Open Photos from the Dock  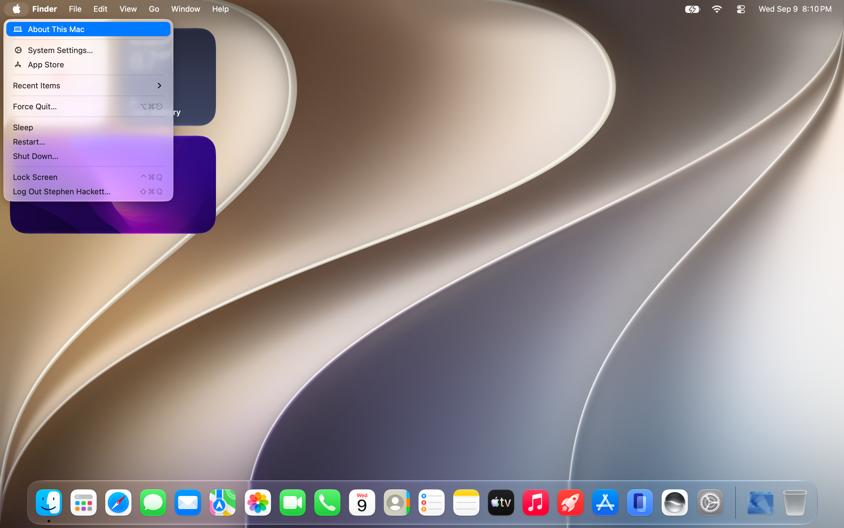click(x=257, y=503)
